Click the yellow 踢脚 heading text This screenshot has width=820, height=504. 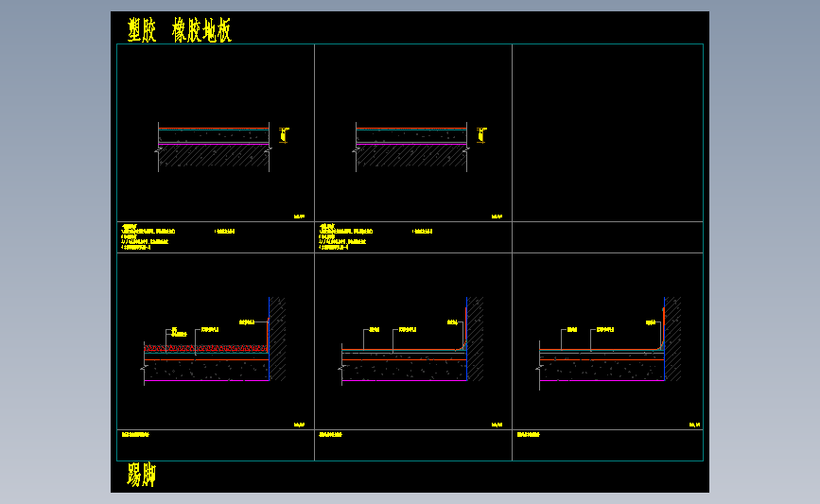(x=141, y=475)
